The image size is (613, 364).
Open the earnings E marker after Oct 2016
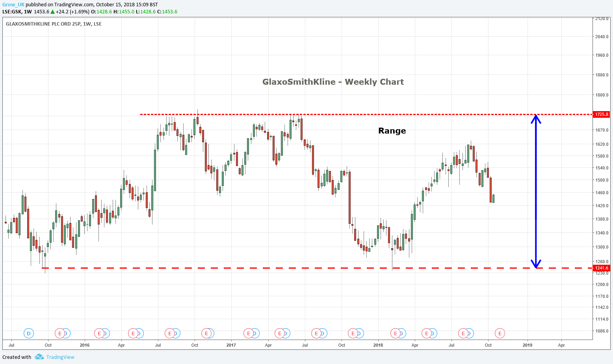[206, 334]
